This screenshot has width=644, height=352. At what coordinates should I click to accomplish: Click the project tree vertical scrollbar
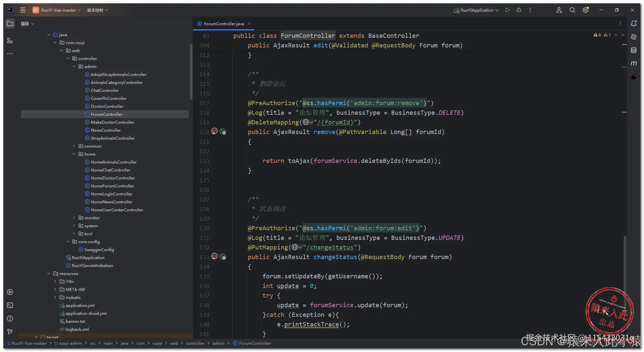pos(191,71)
